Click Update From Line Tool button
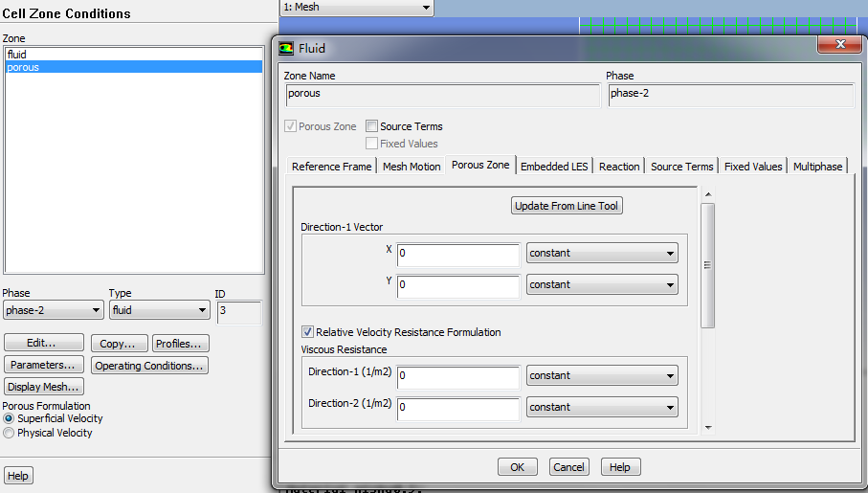Image resolution: width=868 pixels, height=493 pixels. (567, 206)
